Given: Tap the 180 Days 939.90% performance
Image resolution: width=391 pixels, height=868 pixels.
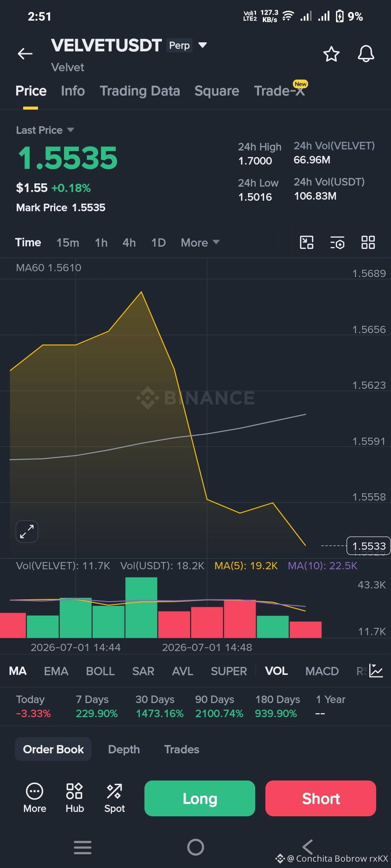Looking at the screenshot, I should [x=278, y=706].
